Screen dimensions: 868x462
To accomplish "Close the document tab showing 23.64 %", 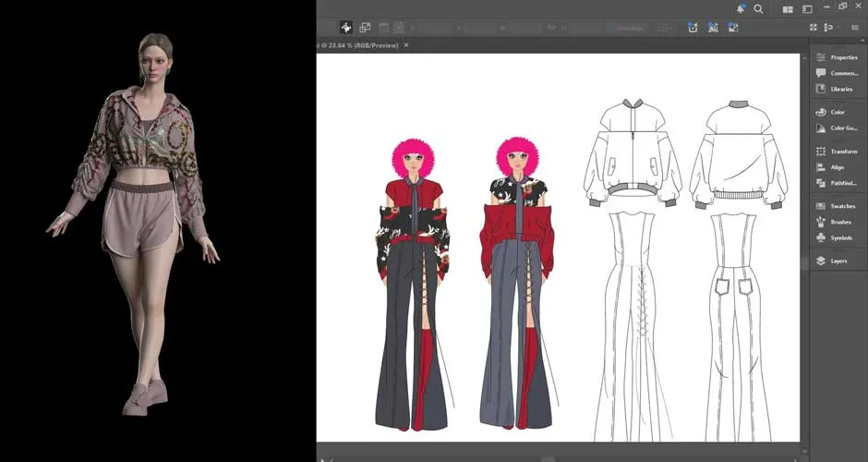I will [x=406, y=45].
